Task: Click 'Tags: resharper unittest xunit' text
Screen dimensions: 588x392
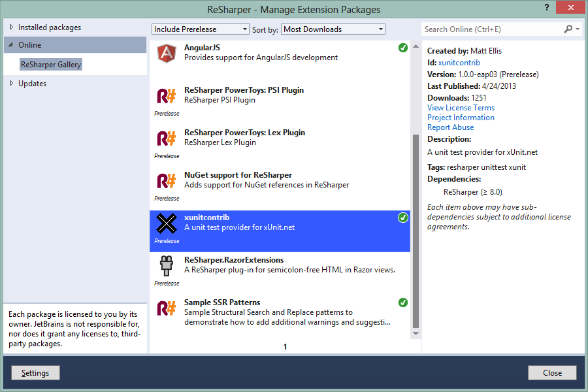Action: (x=477, y=167)
